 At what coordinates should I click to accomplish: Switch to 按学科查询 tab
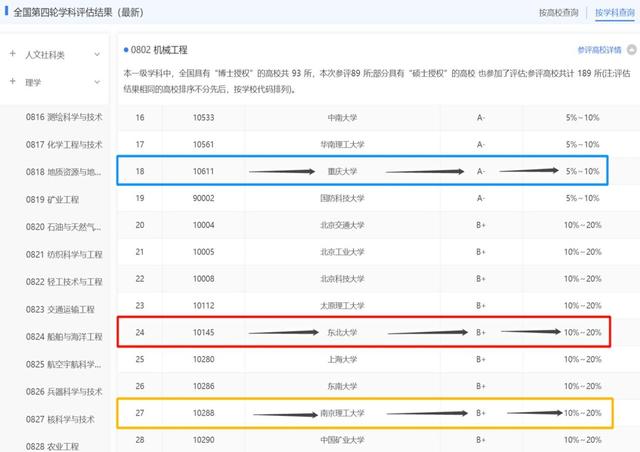click(615, 13)
